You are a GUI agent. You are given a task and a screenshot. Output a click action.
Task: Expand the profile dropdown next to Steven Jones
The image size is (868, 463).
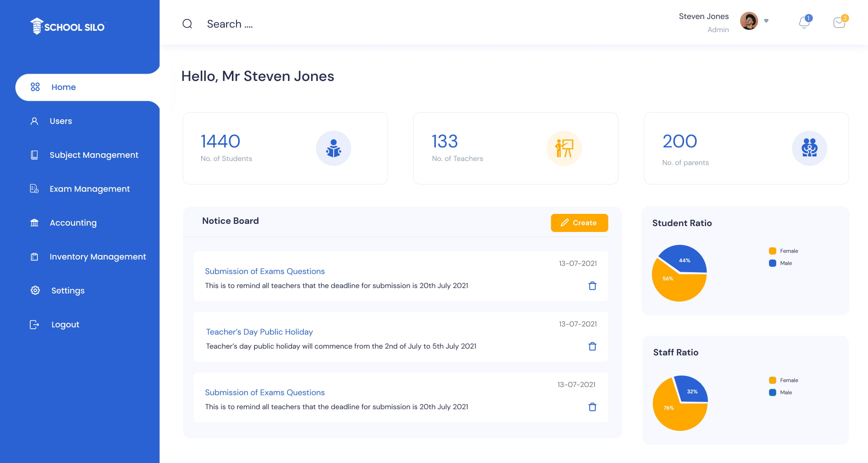tap(766, 20)
